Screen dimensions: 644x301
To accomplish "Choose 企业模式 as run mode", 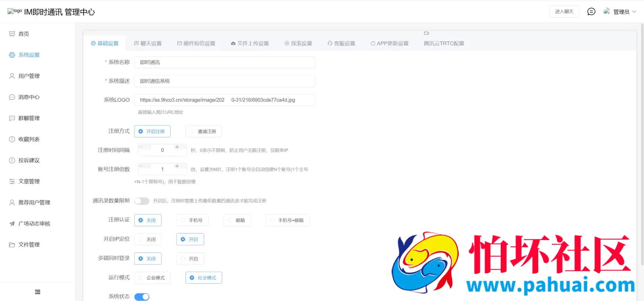I will point(152,278).
